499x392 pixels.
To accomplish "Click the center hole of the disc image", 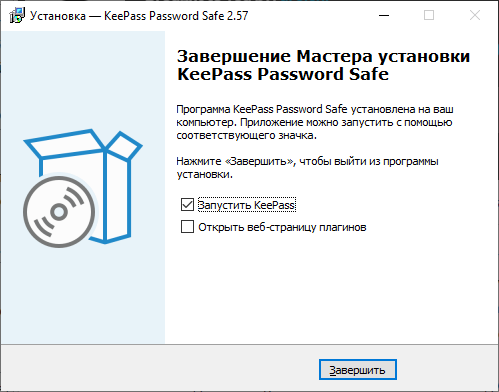I will 59,212.
